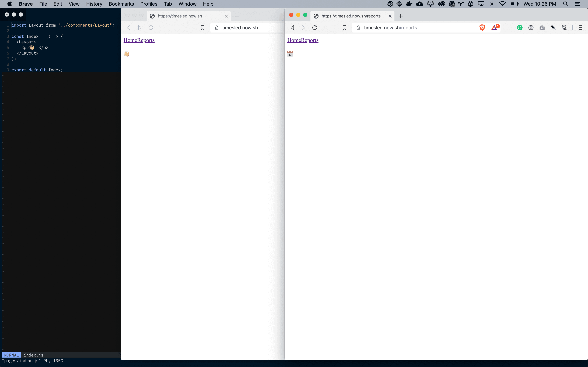Open a new tab with plus button
588x367 pixels.
[401, 16]
